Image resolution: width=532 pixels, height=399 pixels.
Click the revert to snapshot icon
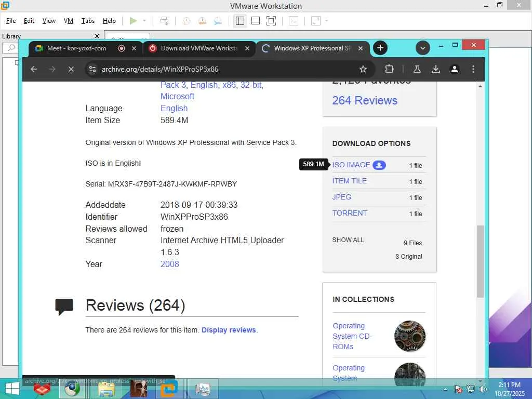click(x=202, y=21)
